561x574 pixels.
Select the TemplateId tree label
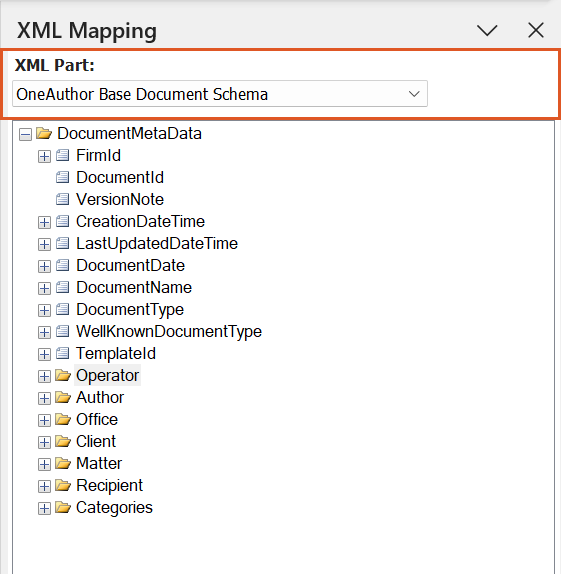(x=116, y=354)
